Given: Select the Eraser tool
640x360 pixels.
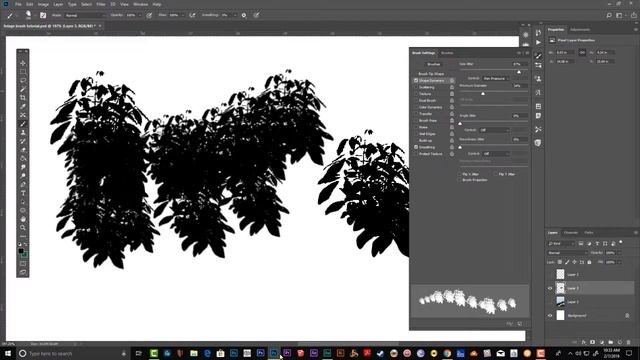Looking at the screenshot, I should pyautogui.click(x=23, y=150).
